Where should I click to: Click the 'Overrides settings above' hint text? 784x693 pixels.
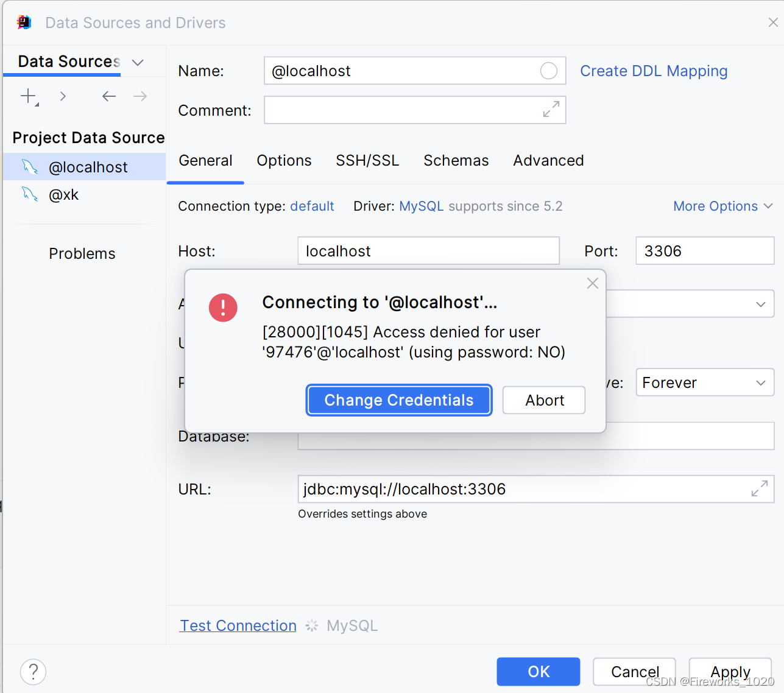[x=362, y=514]
